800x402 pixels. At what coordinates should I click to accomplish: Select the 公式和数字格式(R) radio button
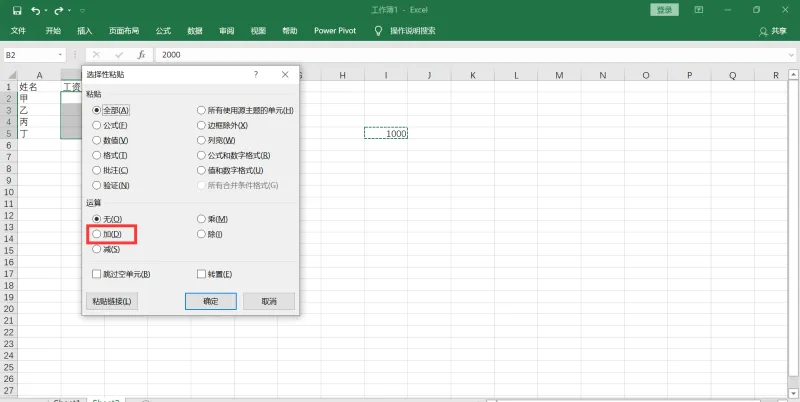click(201, 156)
